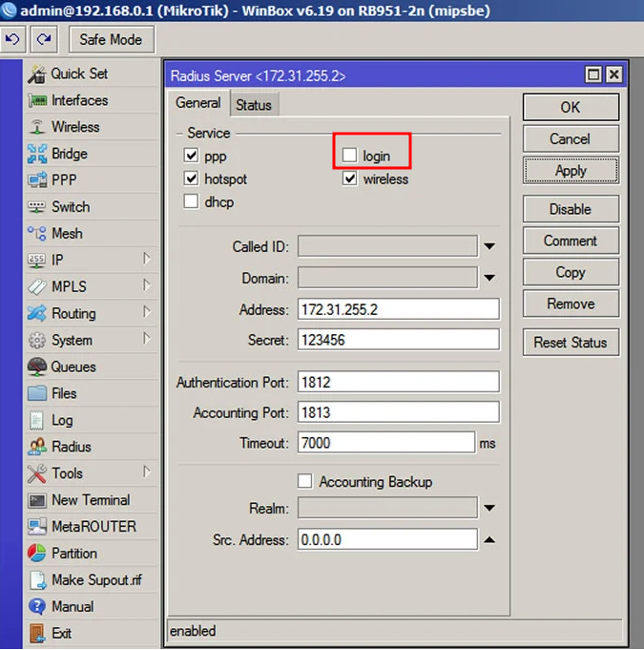
Task: Click the Authentication Port field
Action: coord(398,382)
